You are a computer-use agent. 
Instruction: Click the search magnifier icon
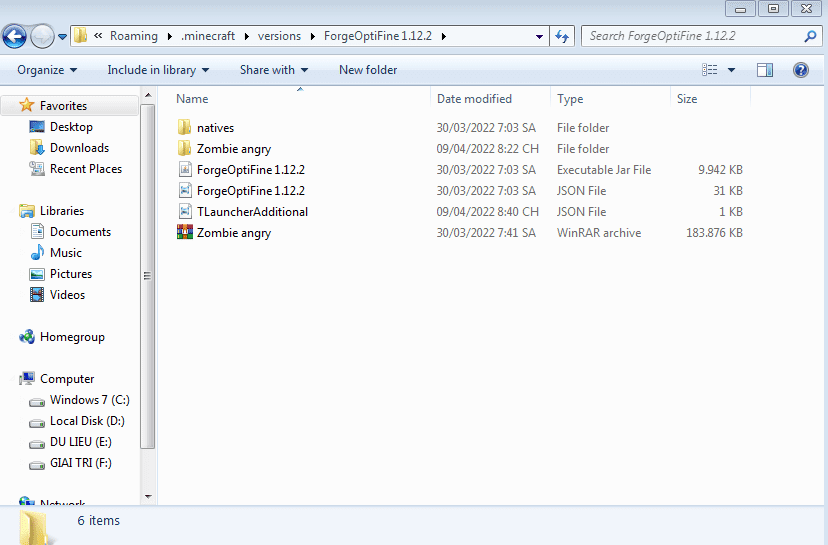[810, 36]
